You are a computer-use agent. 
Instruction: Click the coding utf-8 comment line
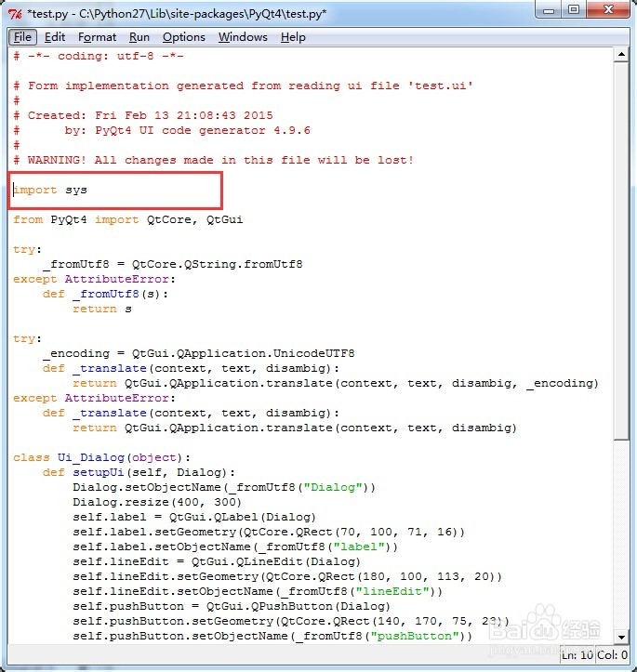[99, 56]
